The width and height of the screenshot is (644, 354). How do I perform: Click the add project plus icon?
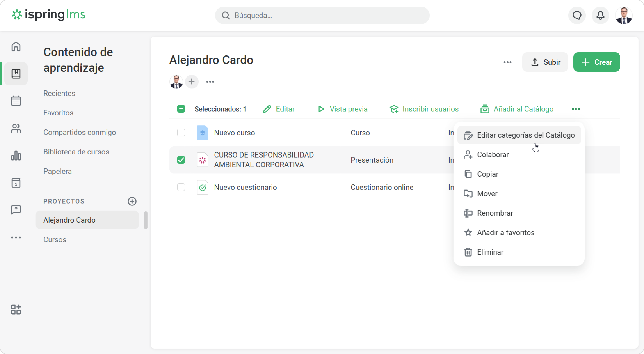(x=132, y=201)
